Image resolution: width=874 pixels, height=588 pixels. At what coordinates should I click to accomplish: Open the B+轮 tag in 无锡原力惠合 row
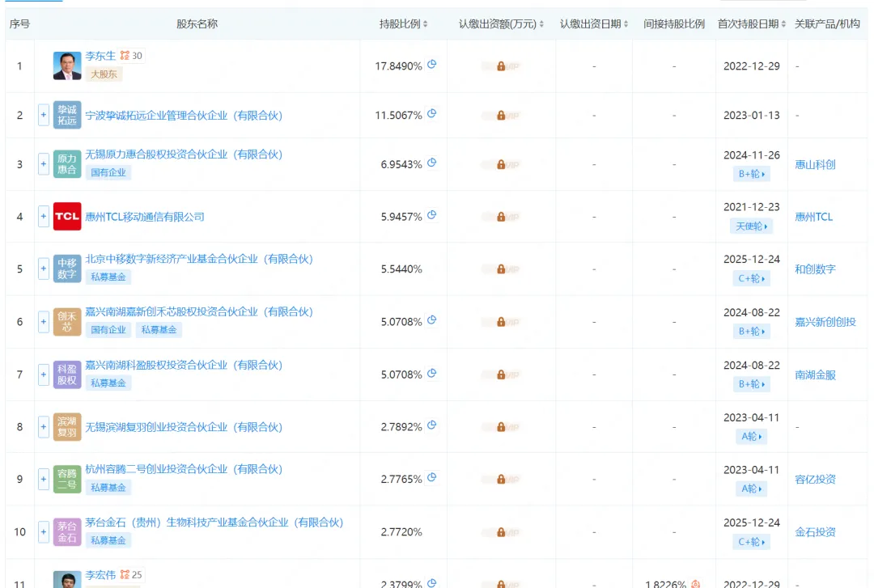pos(751,174)
